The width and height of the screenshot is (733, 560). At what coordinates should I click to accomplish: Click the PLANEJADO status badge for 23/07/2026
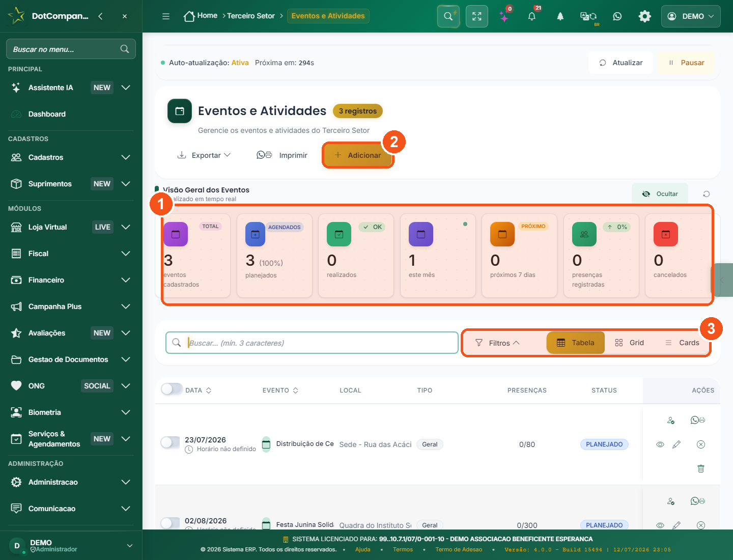[x=604, y=444]
